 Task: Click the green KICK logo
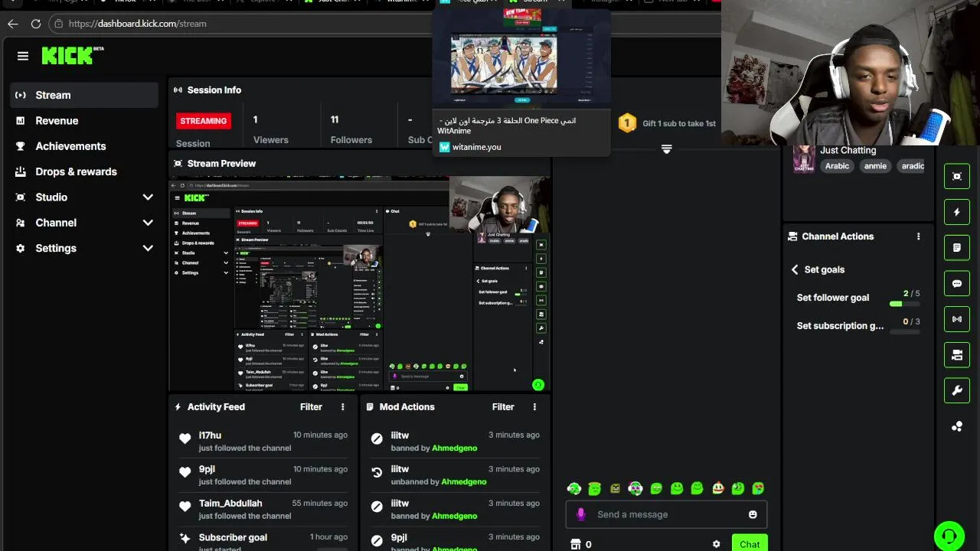pyautogui.click(x=67, y=55)
